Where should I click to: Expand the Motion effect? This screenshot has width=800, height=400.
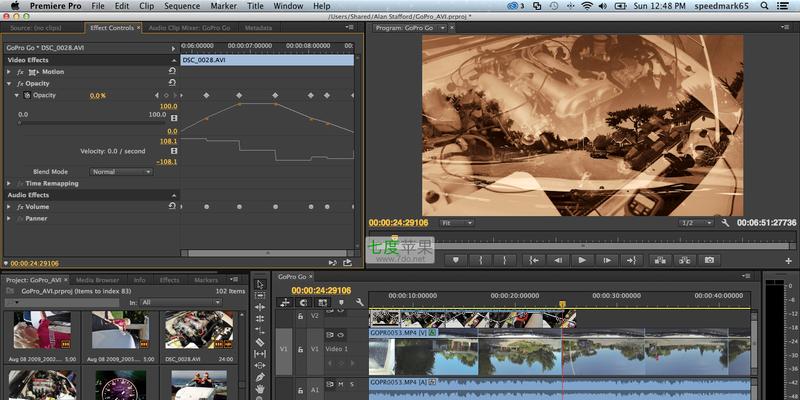[9, 72]
